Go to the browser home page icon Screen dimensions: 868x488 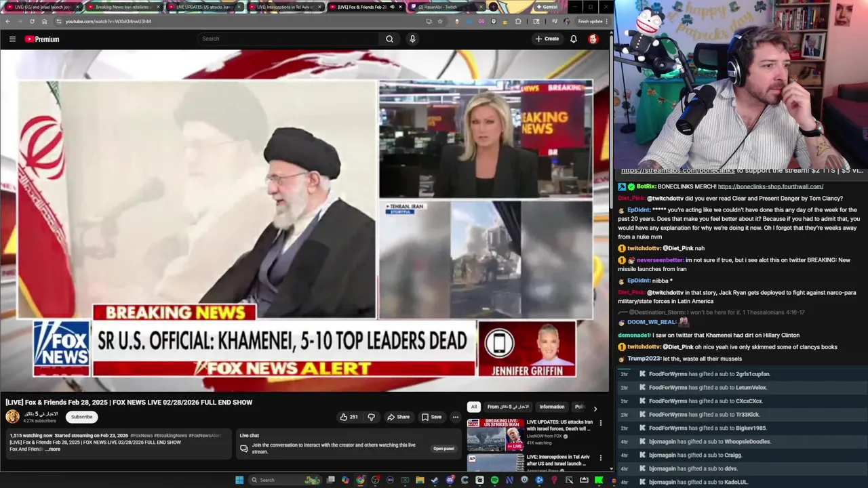tap(44, 21)
